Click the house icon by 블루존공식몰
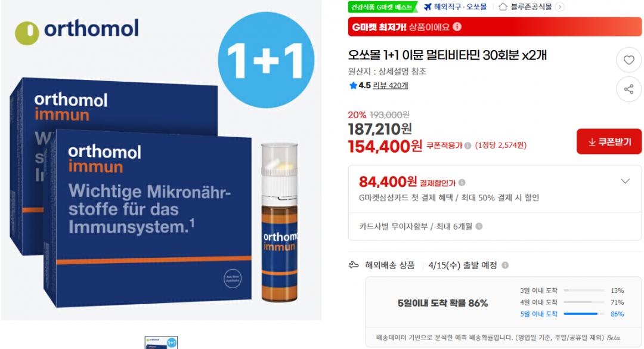Viewport: 644px width, 349px height. (503, 7)
